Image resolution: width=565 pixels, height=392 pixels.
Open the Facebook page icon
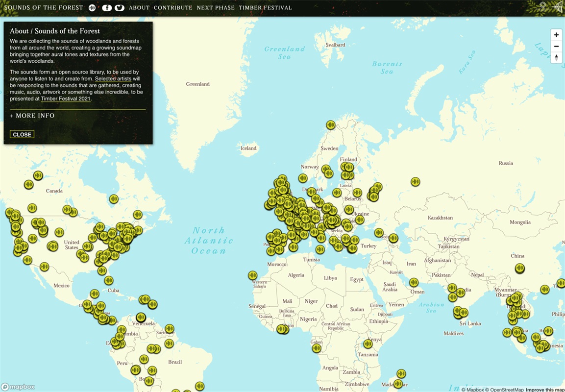[x=107, y=8]
